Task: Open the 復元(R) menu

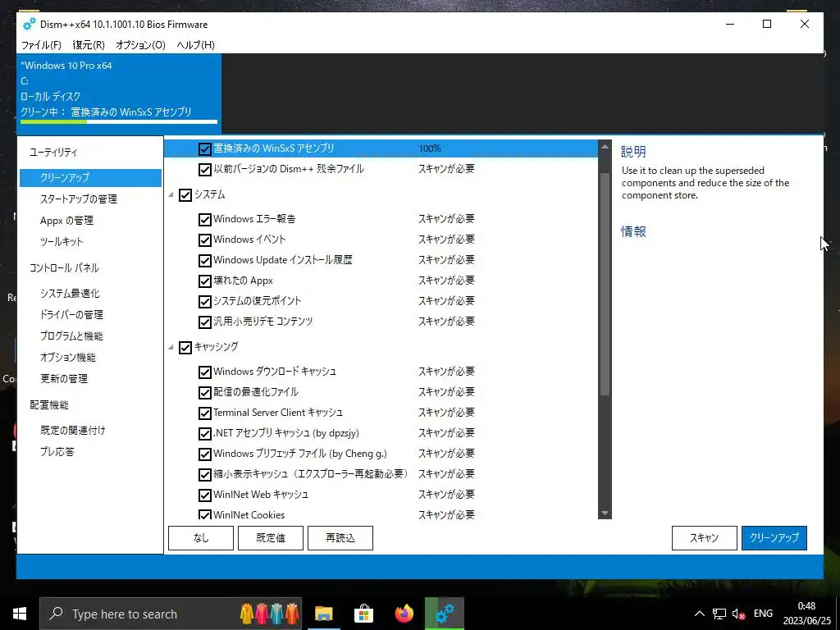Action: [x=89, y=45]
